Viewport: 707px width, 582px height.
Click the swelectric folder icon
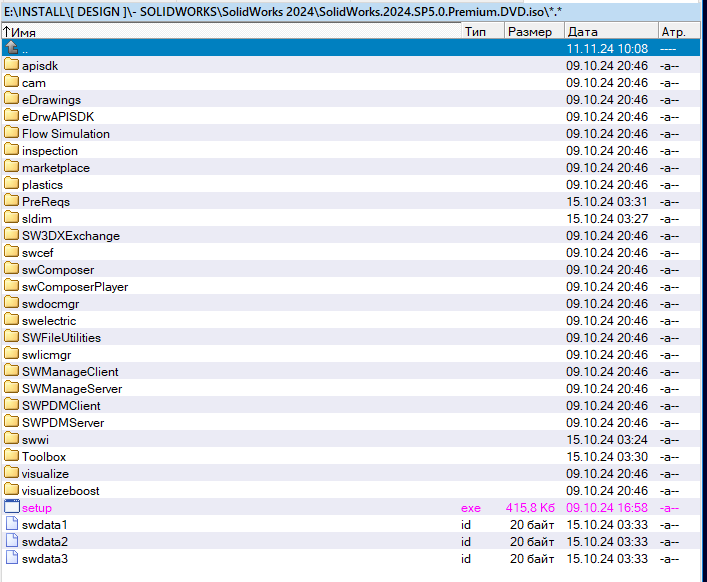coord(12,320)
